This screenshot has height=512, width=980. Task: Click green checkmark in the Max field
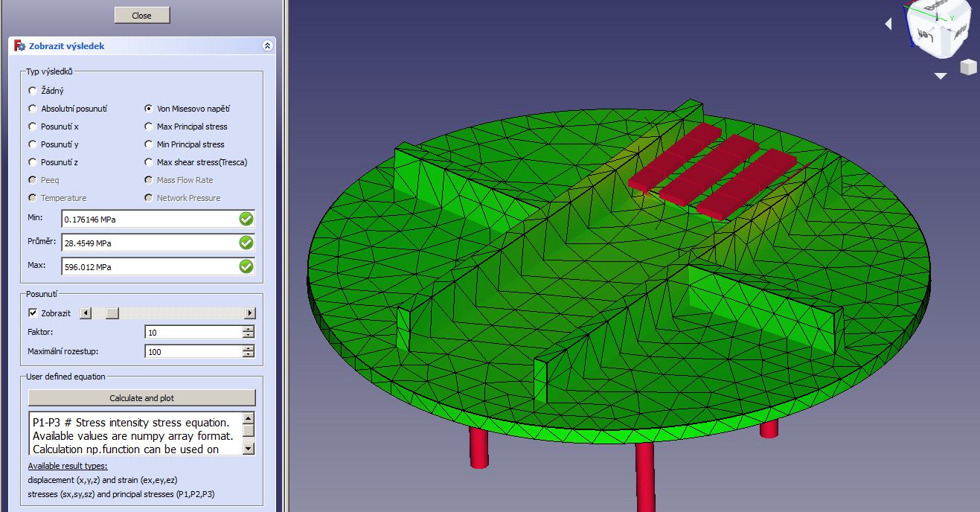(x=246, y=266)
